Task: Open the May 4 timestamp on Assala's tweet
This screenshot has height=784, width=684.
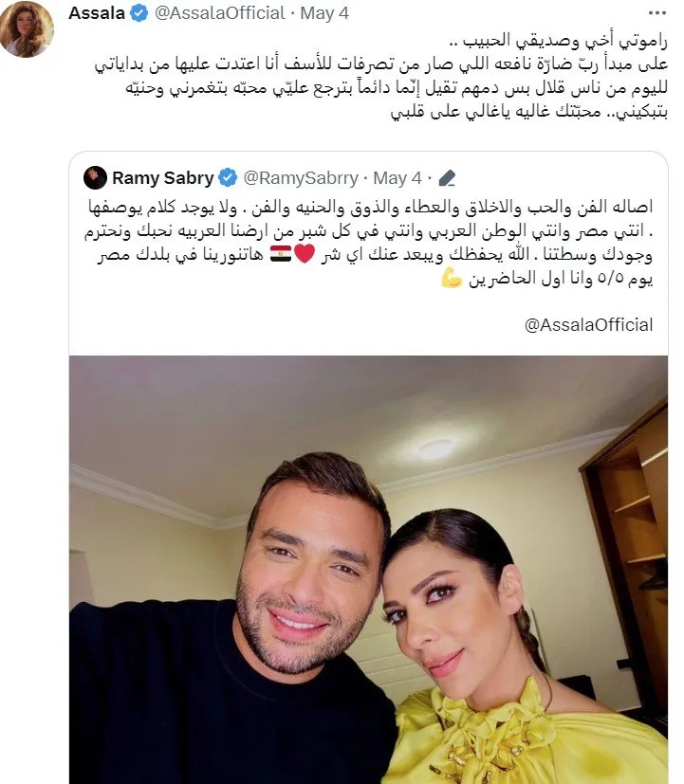Action: click(x=324, y=13)
